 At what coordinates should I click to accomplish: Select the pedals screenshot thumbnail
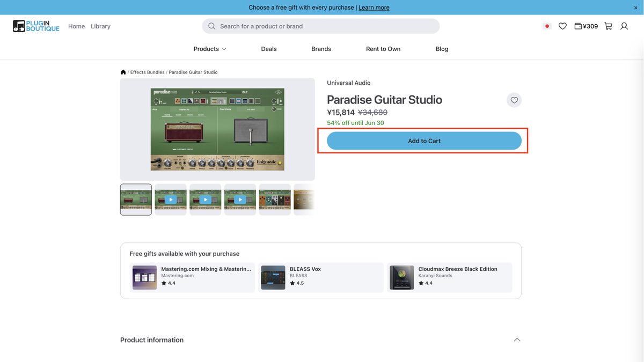click(x=275, y=200)
